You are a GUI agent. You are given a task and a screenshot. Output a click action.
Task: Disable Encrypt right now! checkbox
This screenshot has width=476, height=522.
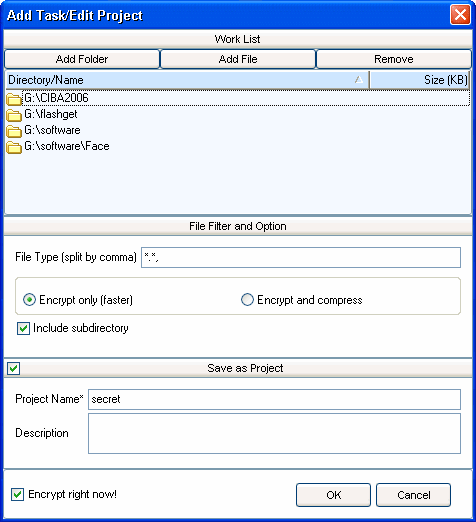click(17, 494)
